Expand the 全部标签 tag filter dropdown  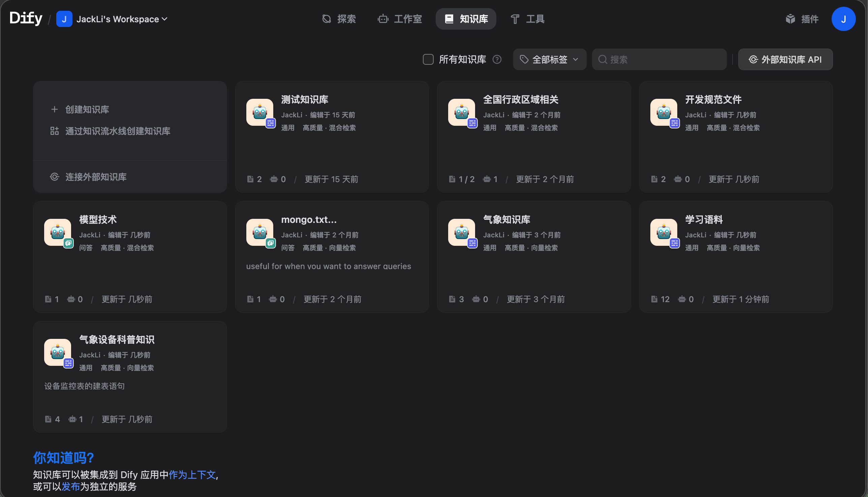click(550, 59)
